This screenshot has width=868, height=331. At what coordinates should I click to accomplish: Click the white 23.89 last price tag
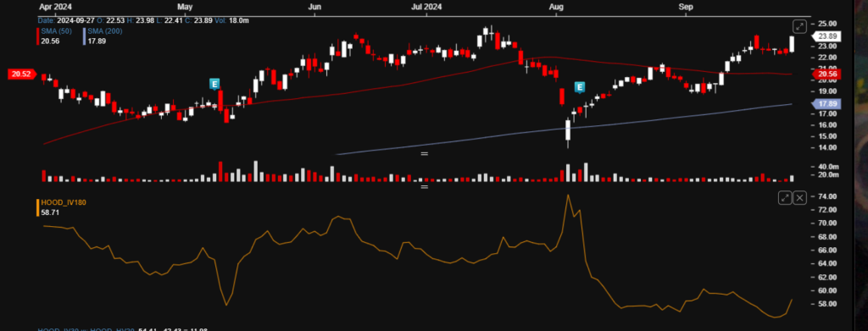coord(826,36)
